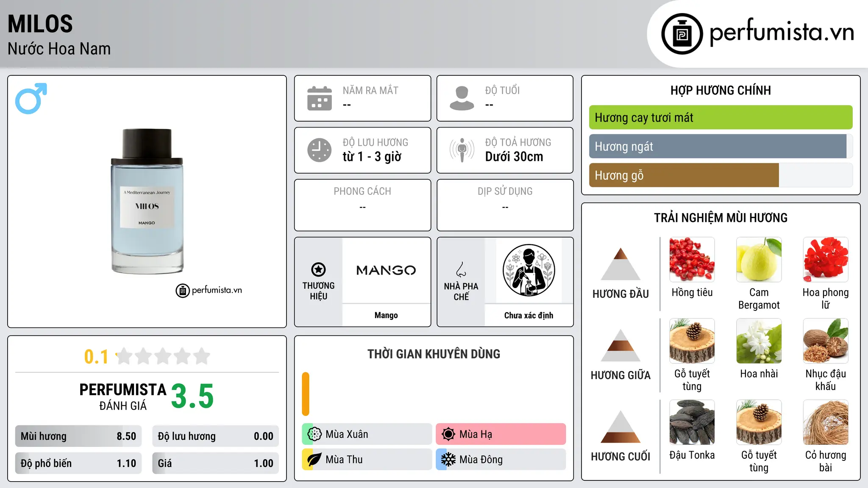This screenshot has width=868, height=488.
Task: Open the middle-note Gỗ tuyết tùng image
Action: click(692, 341)
